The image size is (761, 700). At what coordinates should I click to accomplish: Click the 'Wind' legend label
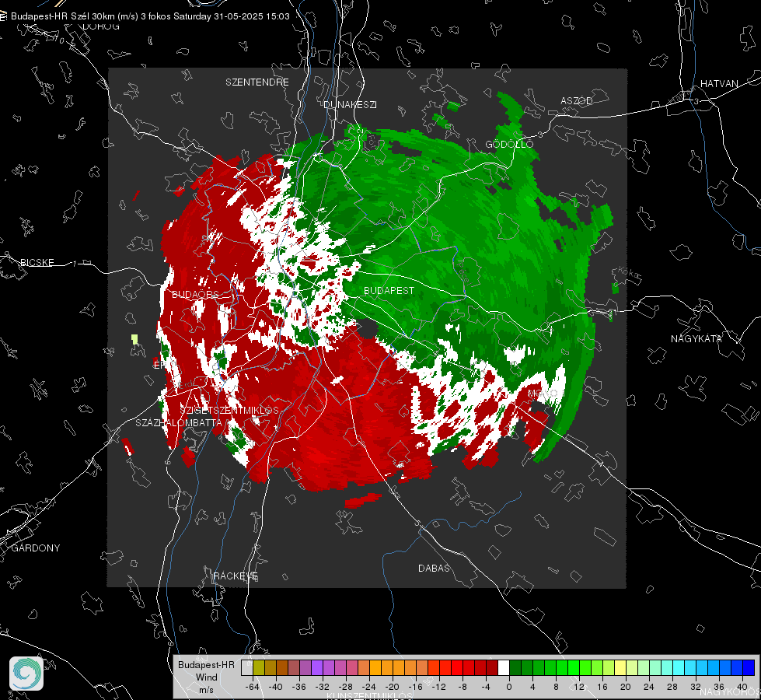(x=206, y=677)
